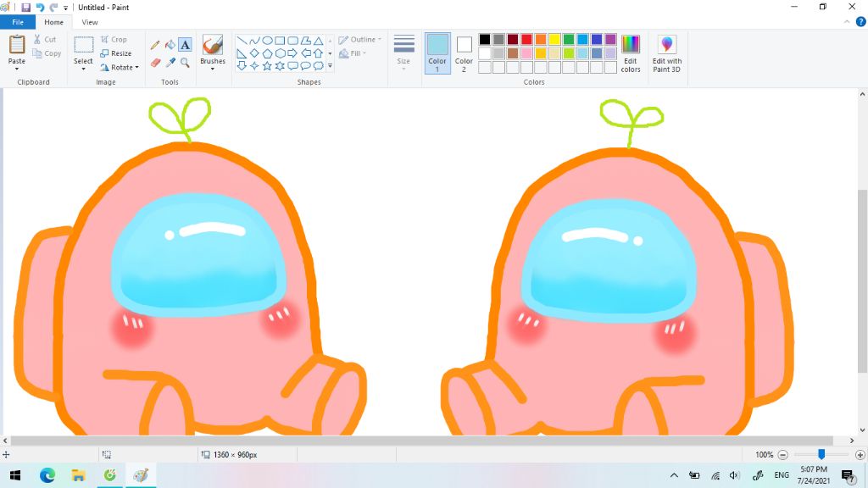
Task: Select the Oval shape
Action: pyautogui.click(x=267, y=41)
